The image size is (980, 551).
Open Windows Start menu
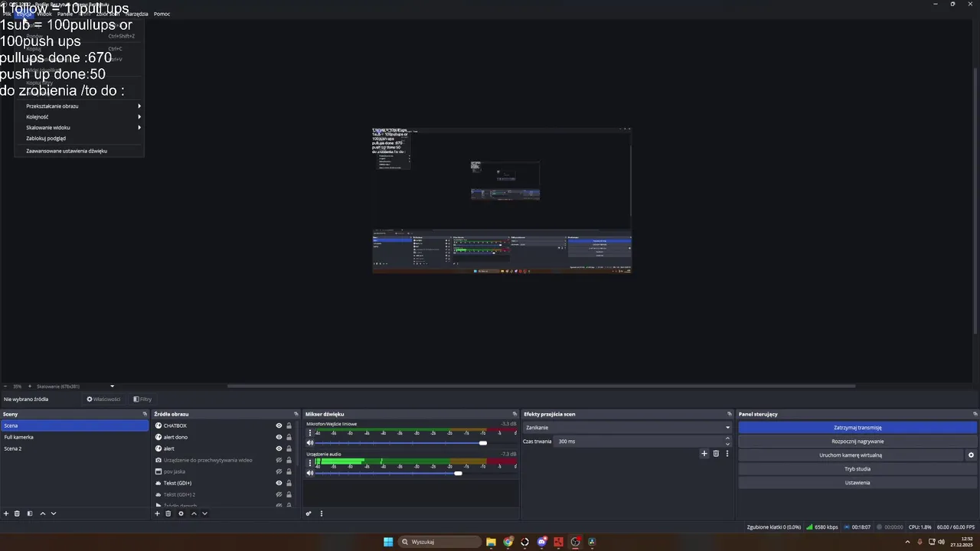click(388, 542)
